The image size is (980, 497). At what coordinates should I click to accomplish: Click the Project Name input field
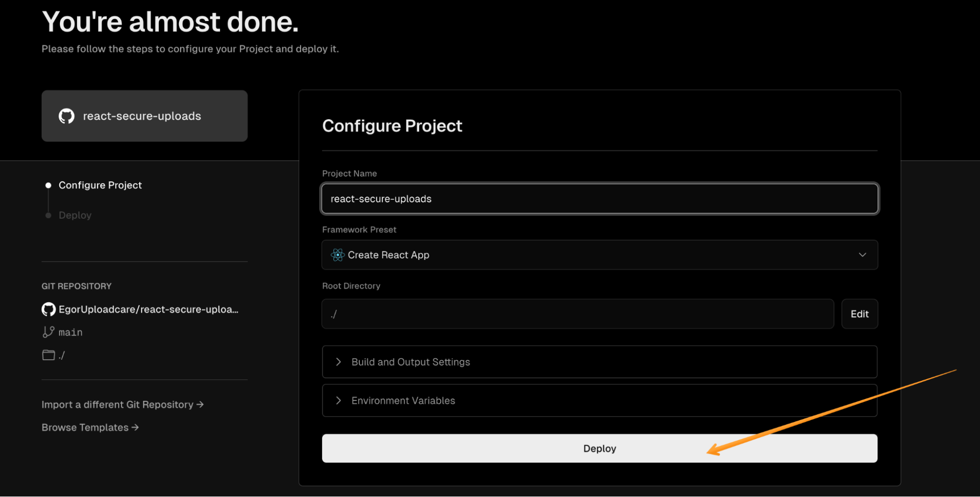(x=599, y=199)
